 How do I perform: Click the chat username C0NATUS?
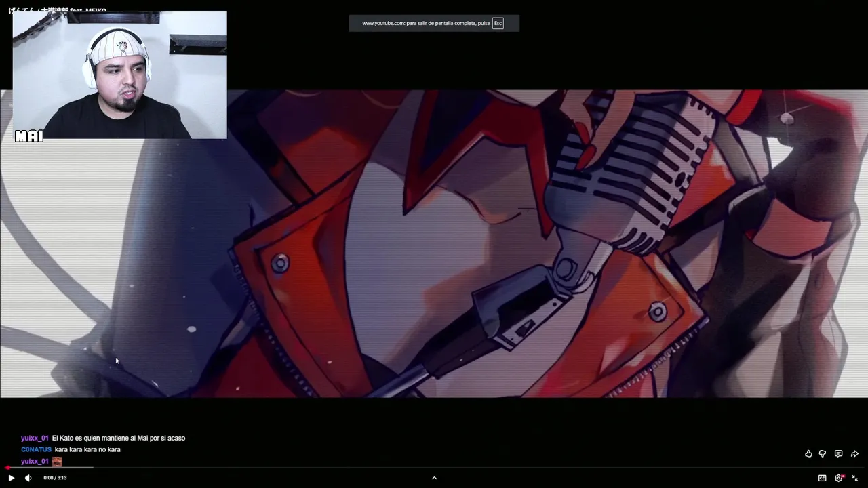(x=36, y=449)
